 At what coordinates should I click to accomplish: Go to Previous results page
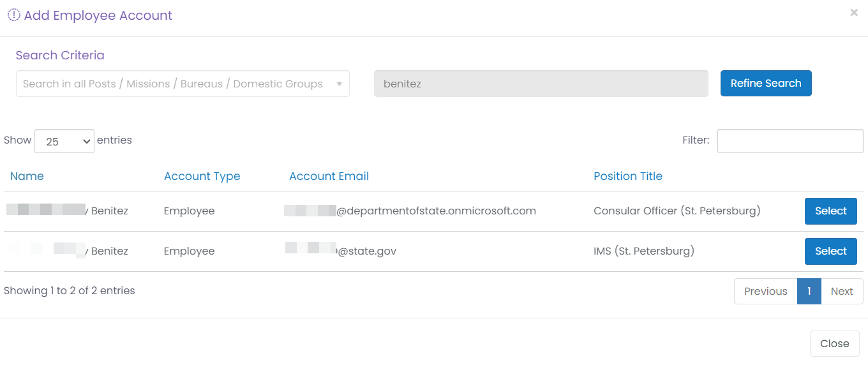click(x=766, y=291)
